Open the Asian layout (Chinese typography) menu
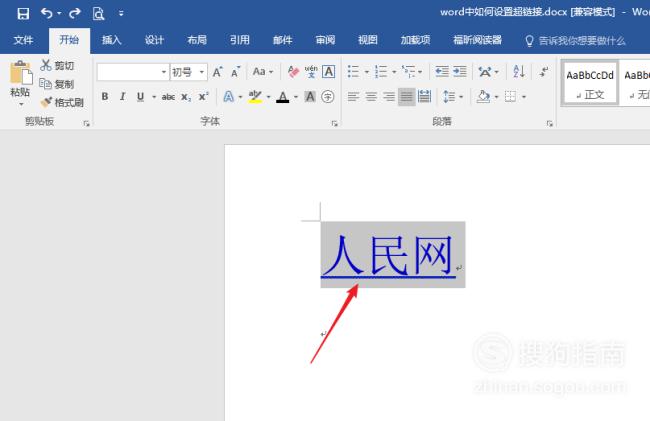The width and height of the screenshot is (650, 421). (x=488, y=72)
